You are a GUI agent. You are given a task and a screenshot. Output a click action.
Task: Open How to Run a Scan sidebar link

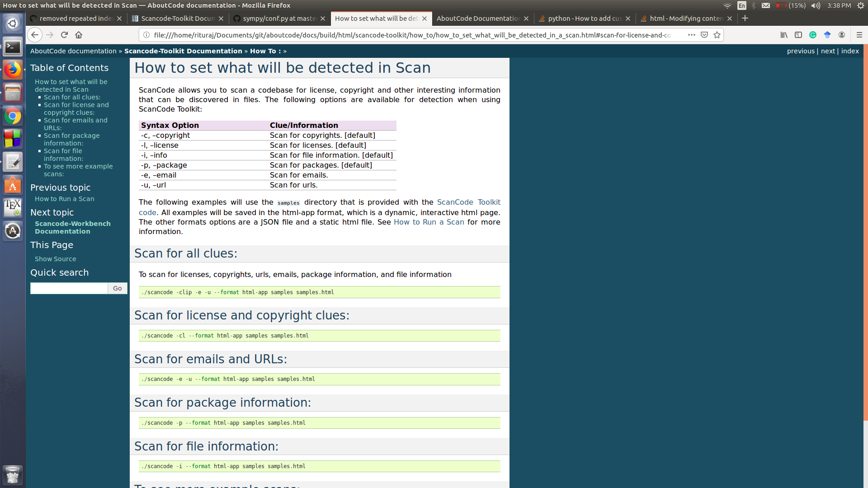(x=64, y=199)
